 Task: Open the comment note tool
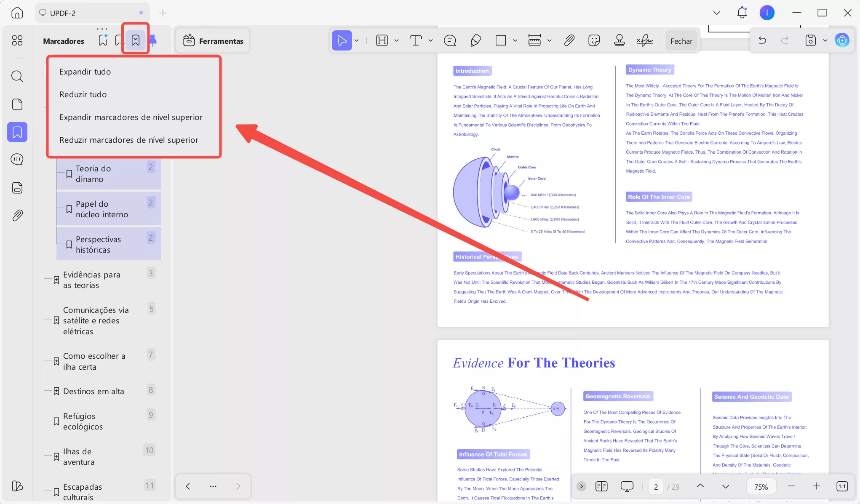point(450,40)
